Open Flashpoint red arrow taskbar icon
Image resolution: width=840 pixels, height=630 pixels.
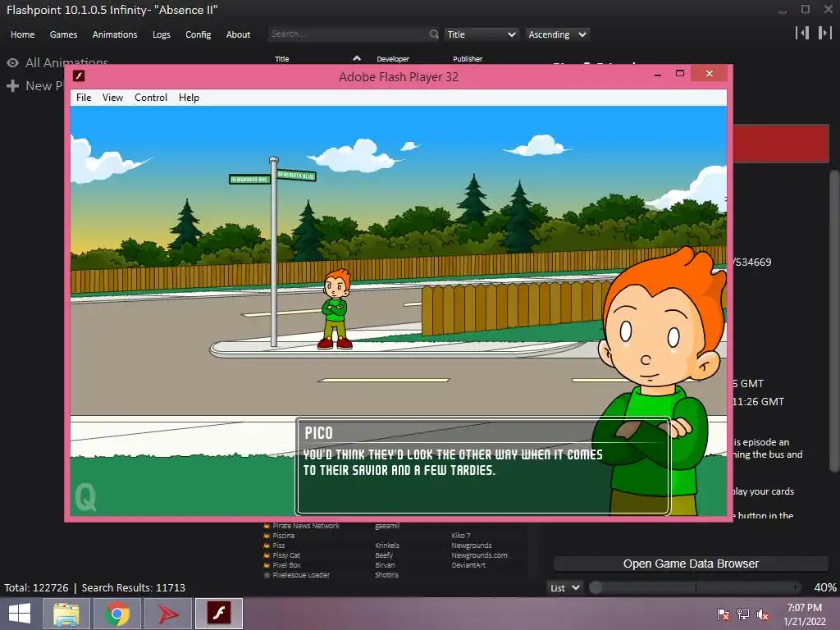point(168,614)
